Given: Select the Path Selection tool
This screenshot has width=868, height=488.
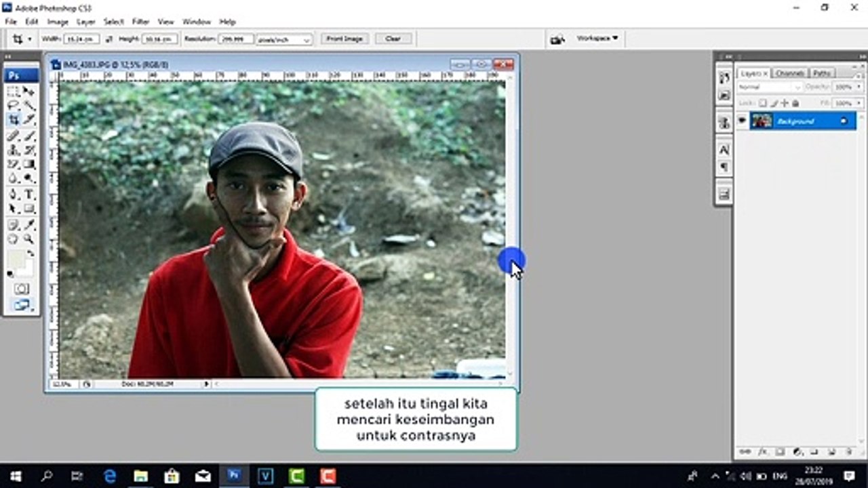Looking at the screenshot, I should coord(13,209).
